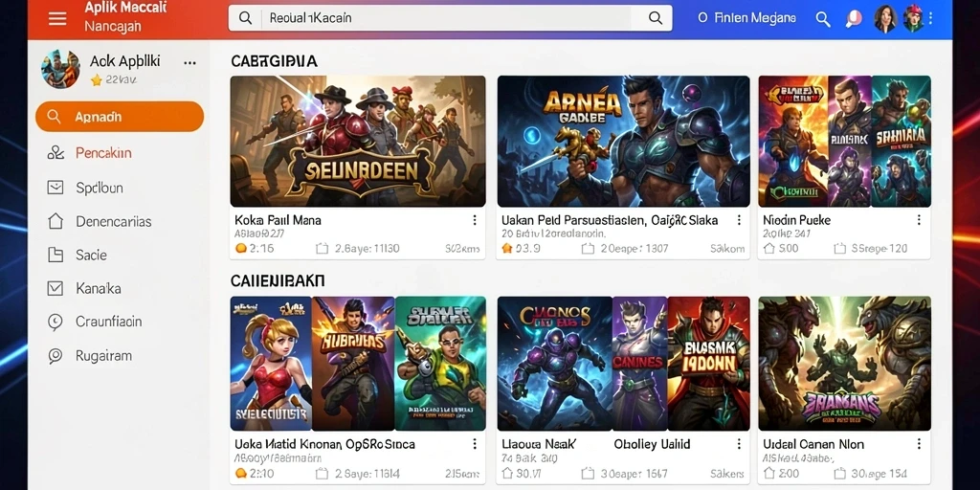Click the vertical dots at the header's far right
The image size is (980, 490).
point(930,19)
